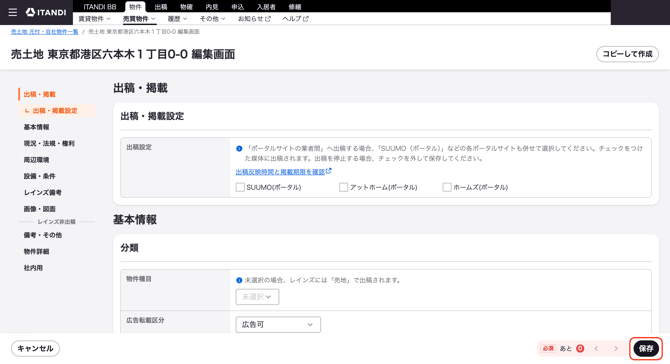
Task: Click the 広告転載区分 row label
Action: pyautogui.click(x=145, y=320)
